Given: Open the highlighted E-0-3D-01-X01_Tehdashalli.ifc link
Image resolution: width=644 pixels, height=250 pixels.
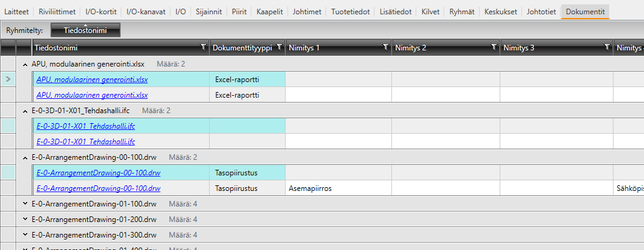Looking at the screenshot, I should pos(86,126).
